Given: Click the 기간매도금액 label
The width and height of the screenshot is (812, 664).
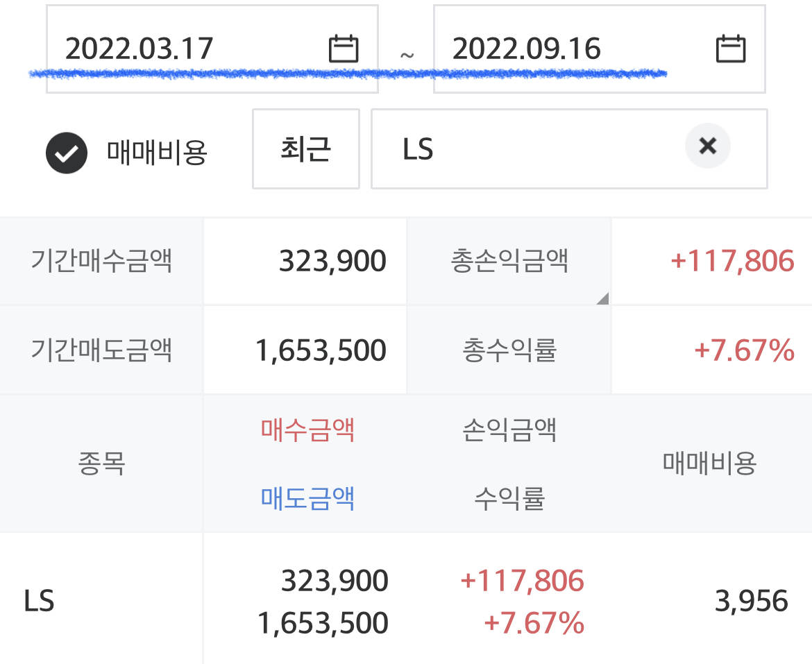Looking at the screenshot, I should pyautogui.click(x=101, y=350).
